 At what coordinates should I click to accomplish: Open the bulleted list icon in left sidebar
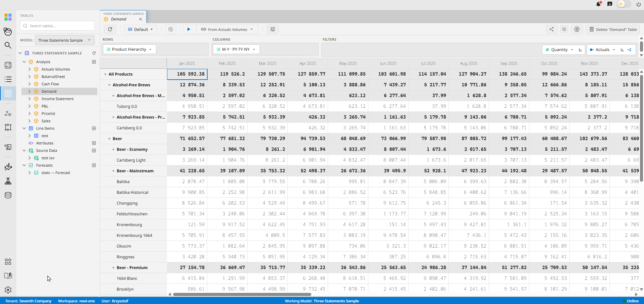coord(8,79)
